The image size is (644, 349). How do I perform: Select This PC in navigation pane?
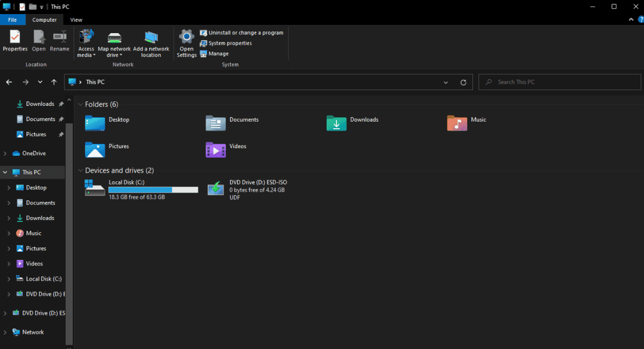[x=31, y=172]
